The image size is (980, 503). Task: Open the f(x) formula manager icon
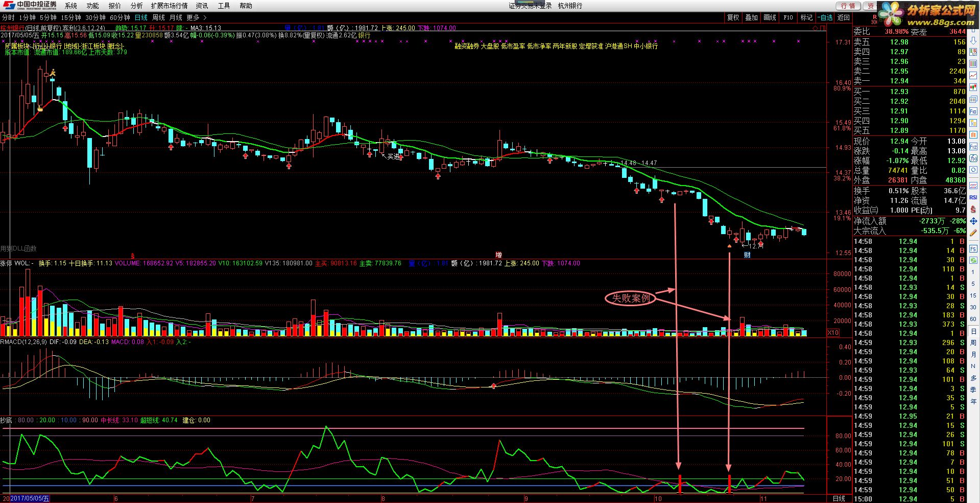[x=973, y=158]
